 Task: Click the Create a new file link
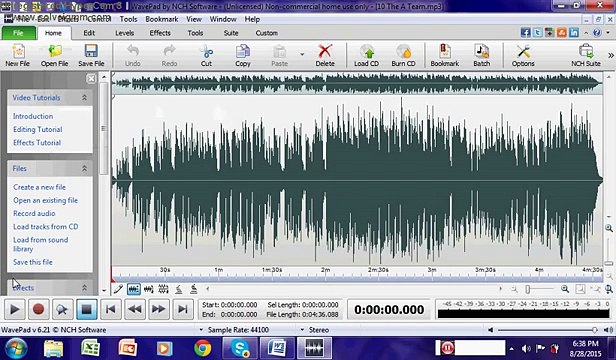coord(39,187)
